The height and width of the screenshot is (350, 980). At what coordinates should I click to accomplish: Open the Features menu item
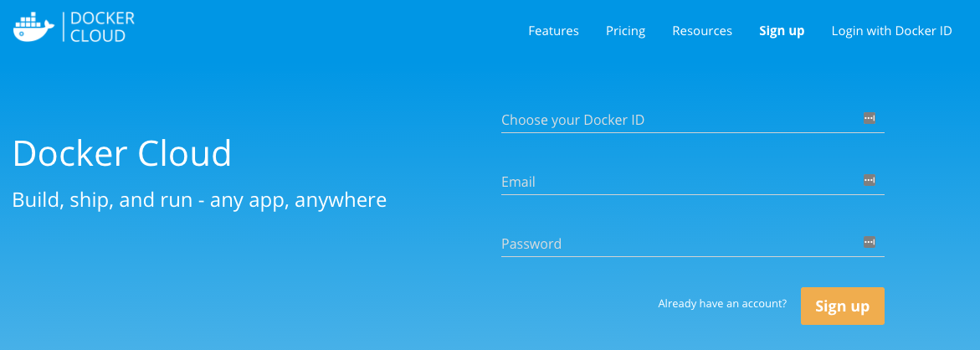553,31
